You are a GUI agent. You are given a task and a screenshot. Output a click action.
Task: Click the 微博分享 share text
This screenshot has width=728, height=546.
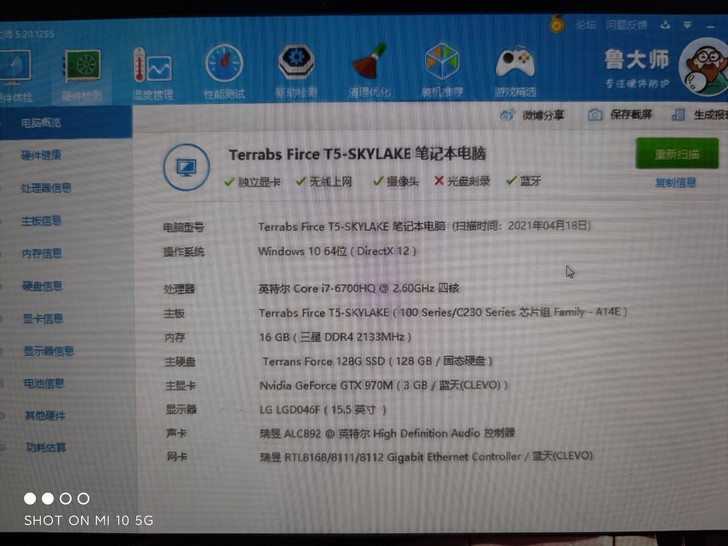(x=543, y=115)
